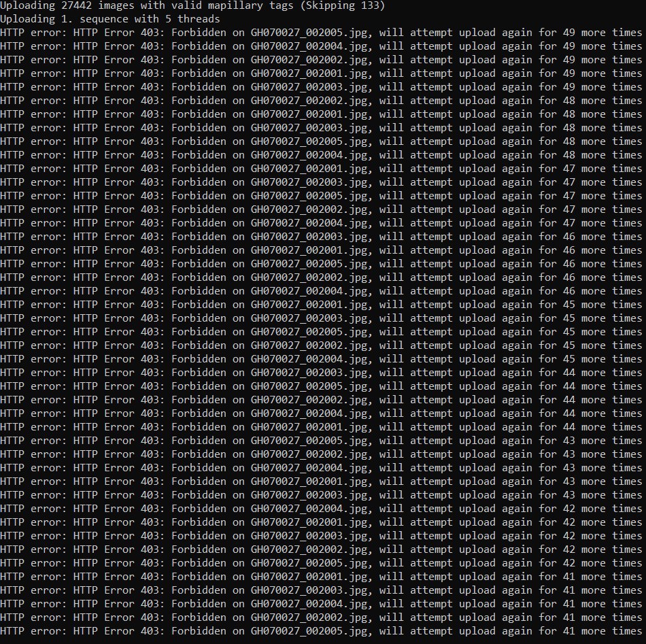Click the GH070027_002001.jpg error with 45 more times
The height and width of the screenshot is (644, 646).
[x=321, y=305]
